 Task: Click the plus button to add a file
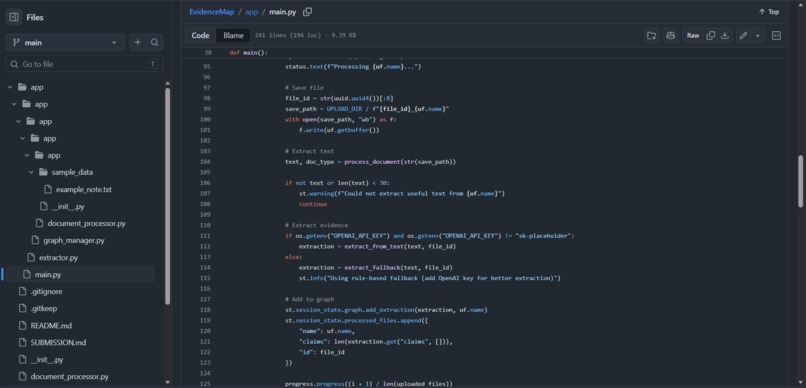pos(137,43)
